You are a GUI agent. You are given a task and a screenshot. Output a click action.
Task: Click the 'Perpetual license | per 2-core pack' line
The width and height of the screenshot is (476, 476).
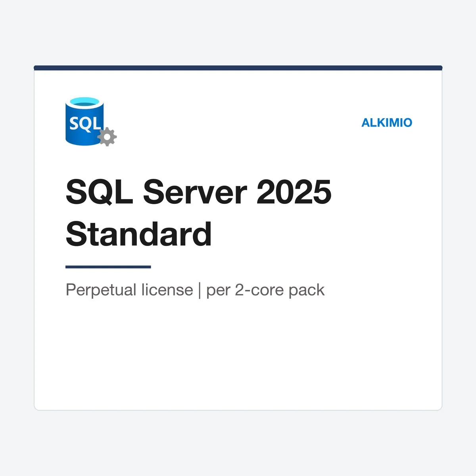click(195, 290)
